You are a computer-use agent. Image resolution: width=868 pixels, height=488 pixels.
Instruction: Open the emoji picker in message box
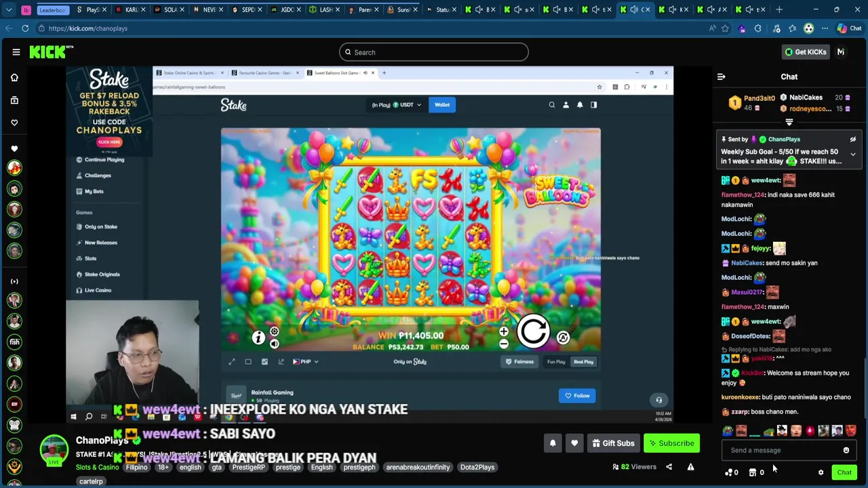coord(846,450)
